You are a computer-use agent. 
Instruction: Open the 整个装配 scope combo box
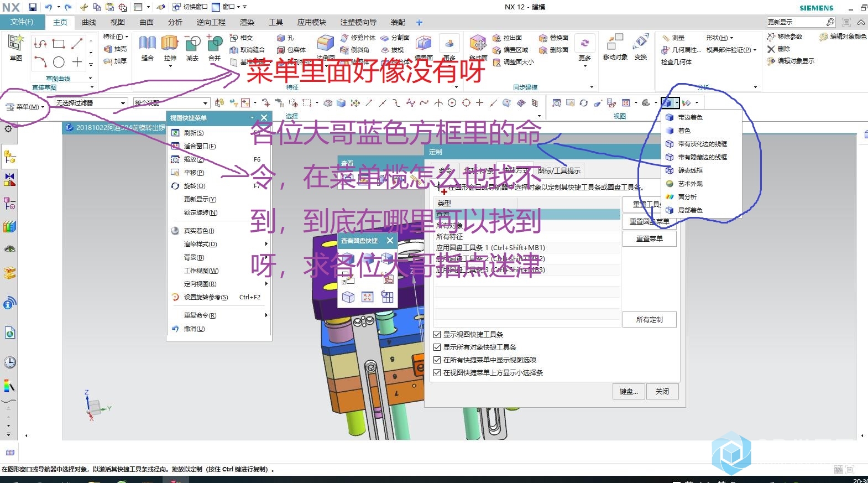pos(171,103)
